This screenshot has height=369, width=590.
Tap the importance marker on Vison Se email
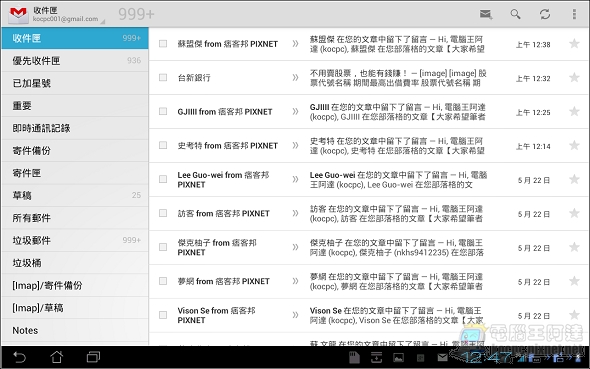pyautogui.click(x=295, y=314)
